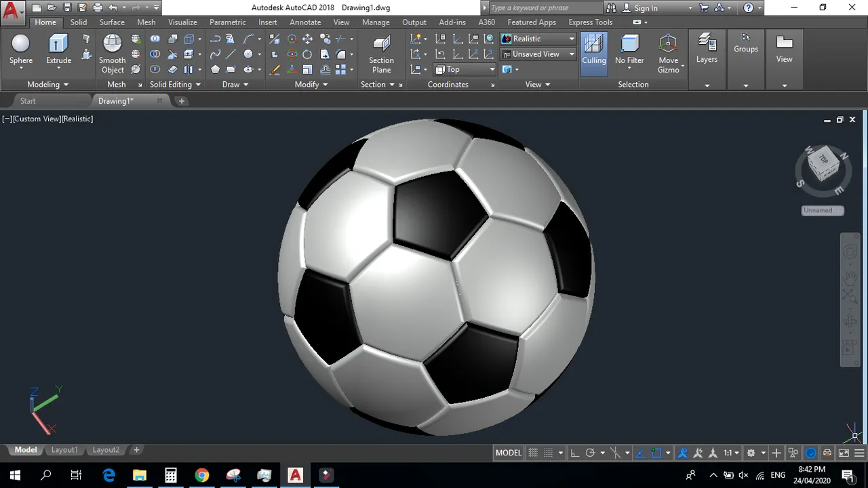Toggle snap mode dots icon
The width and height of the screenshot is (868, 488).
pos(548,453)
